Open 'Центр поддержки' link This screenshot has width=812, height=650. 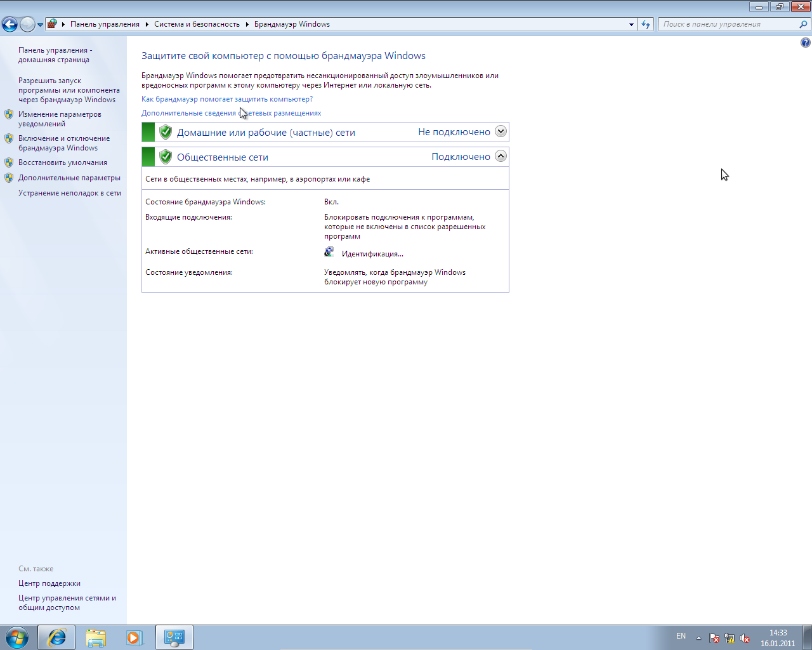49,583
